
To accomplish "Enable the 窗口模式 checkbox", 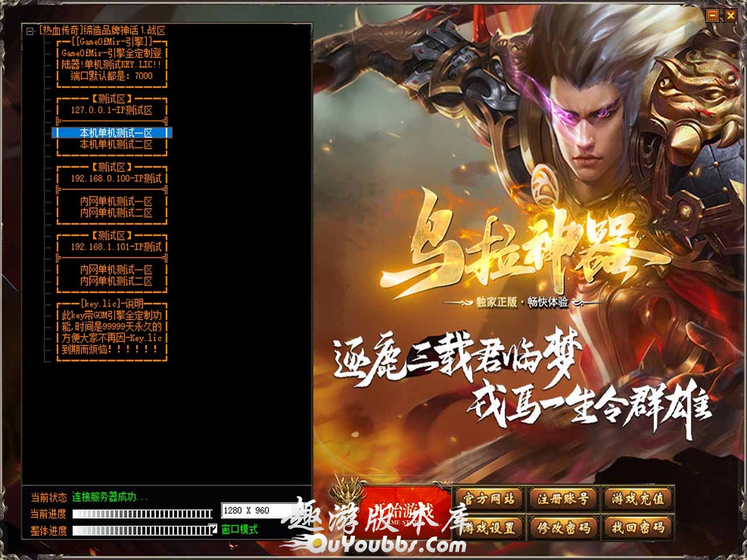I will 213,529.
